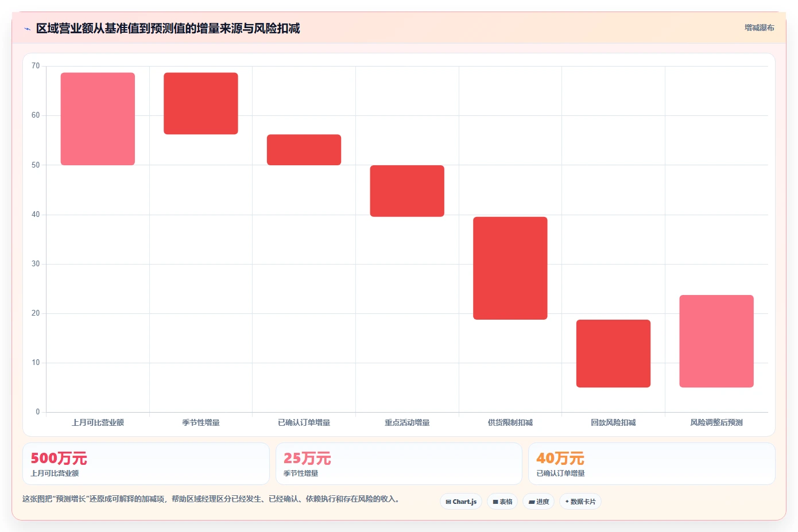The width and height of the screenshot is (798, 532).
Task: Select the 风险调整后预测 waterfall bar
Action: pos(716,341)
